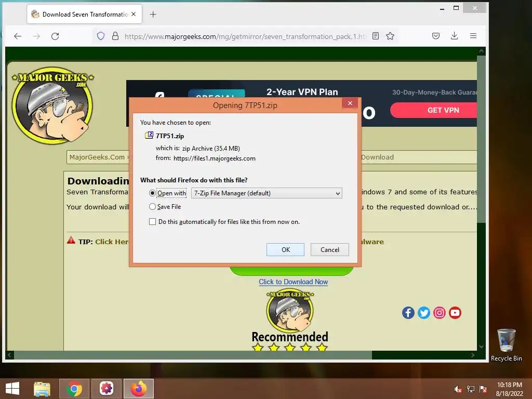
Task: Click the red warning triangle TIP icon
Action: coord(71,241)
